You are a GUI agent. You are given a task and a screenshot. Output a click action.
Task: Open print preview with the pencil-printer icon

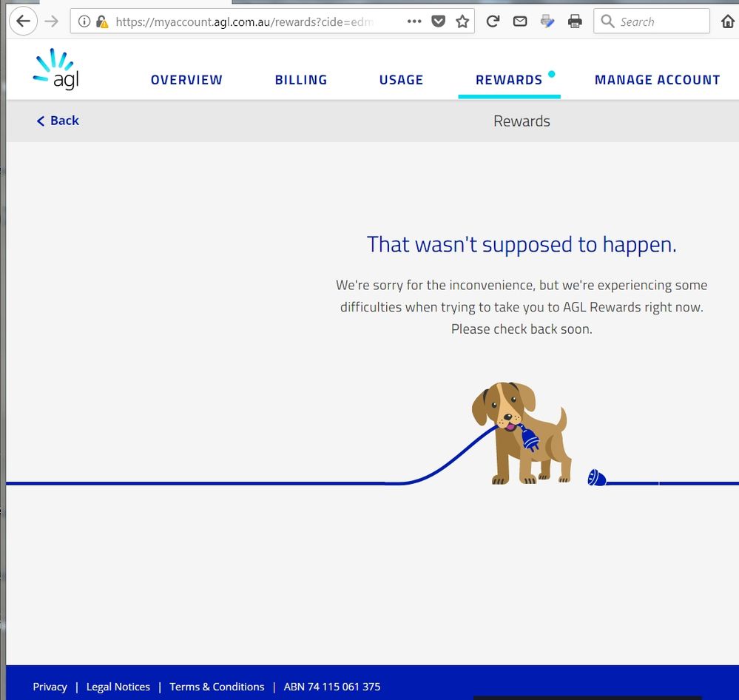point(547,21)
